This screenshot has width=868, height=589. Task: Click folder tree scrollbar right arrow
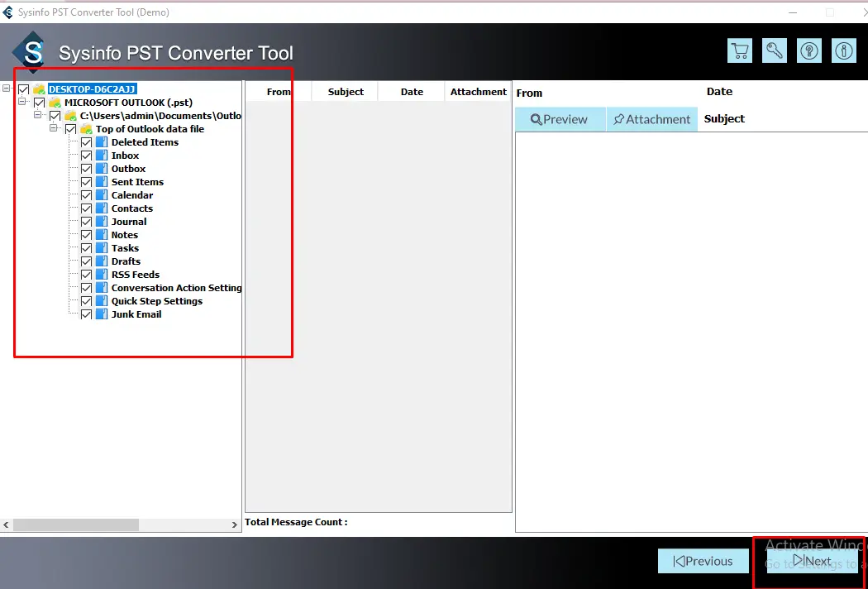(x=234, y=524)
